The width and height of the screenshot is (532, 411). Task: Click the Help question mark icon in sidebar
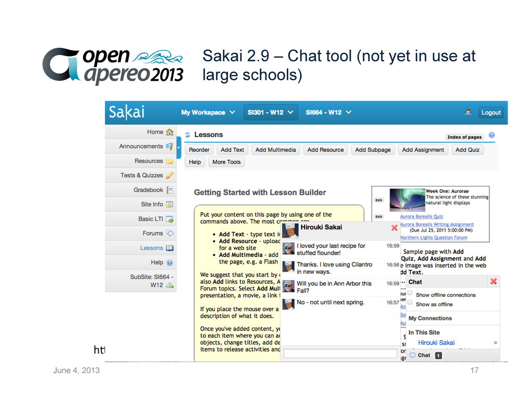tap(170, 262)
